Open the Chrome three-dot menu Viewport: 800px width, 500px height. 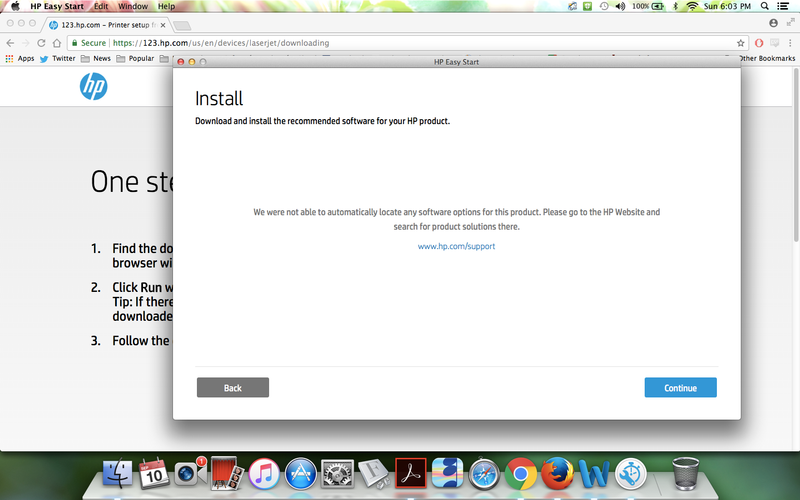point(790,43)
